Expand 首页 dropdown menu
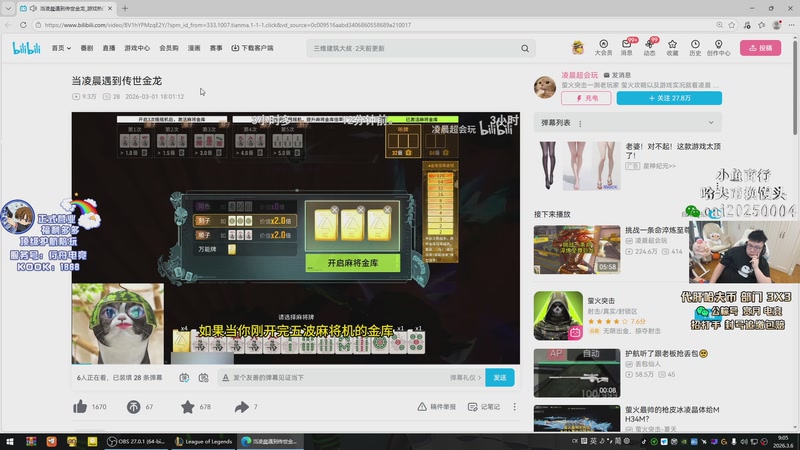Viewport: 800px width, 450px height. pyautogui.click(x=61, y=48)
